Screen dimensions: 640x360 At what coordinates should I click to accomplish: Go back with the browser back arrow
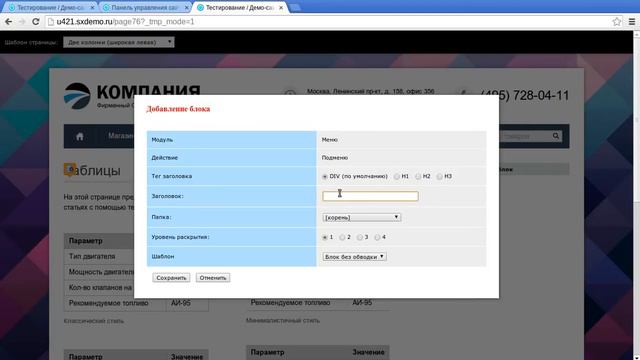click(8, 22)
